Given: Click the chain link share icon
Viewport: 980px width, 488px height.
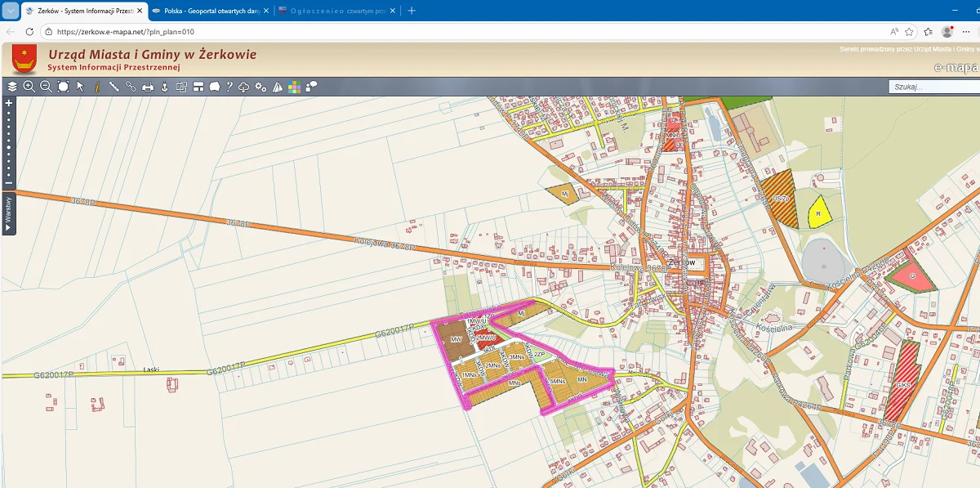Looking at the screenshot, I should click(x=131, y=87).
